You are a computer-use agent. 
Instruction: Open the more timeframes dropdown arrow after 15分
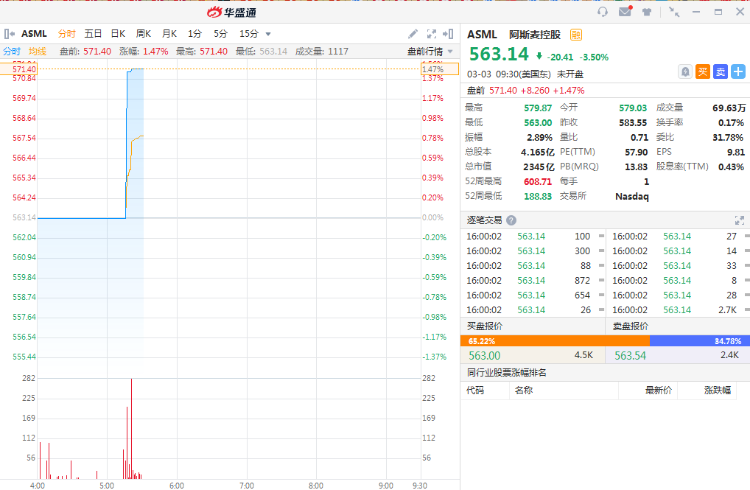point(268,34)
